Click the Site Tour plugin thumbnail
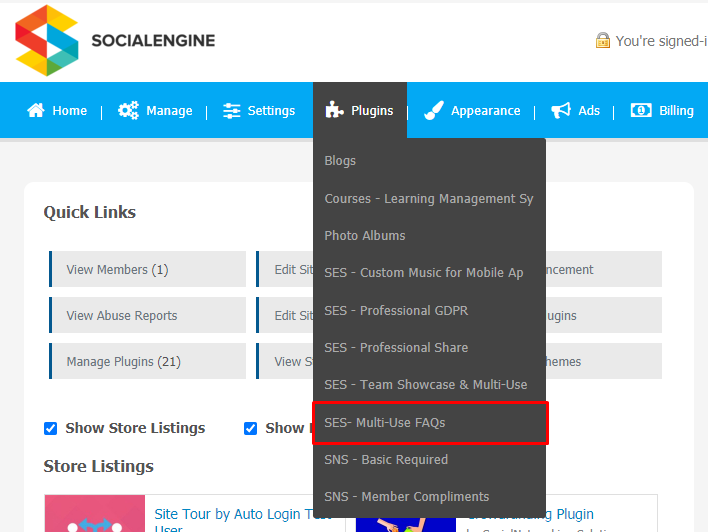The height and width of the screenshot is (532, 708). [95, 513]
